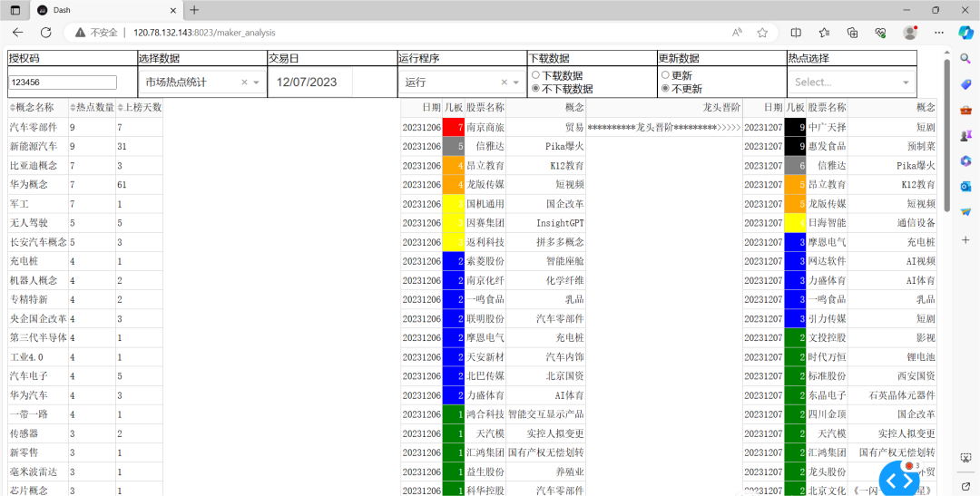The height and width of the screenshot is (496, 980).
Task: Click stock name 网达软件
Action: tap(827, 261)
